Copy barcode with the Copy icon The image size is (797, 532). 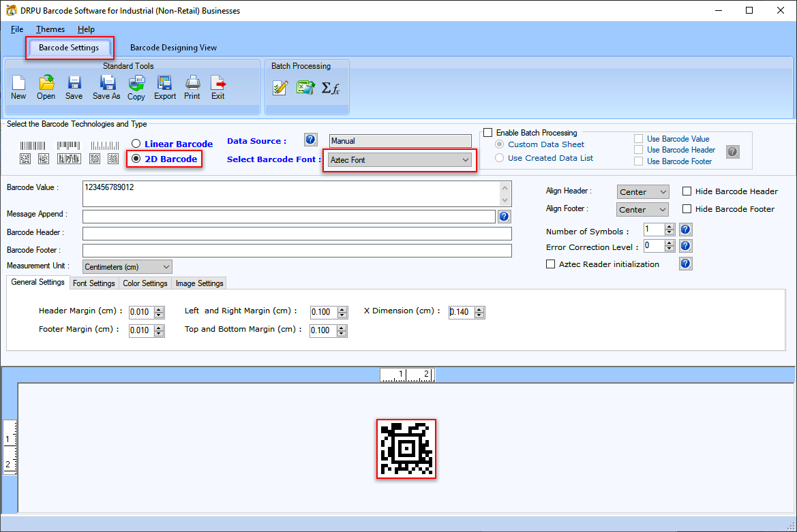click(136, 88)
